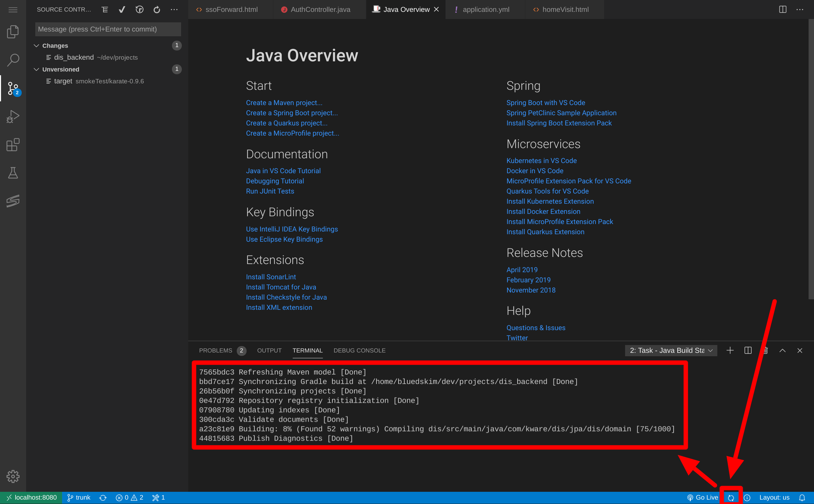814x504 pixels.
Task: Open the terminal selector dropdown
Action: pyautogui.click(x=671, y=350)
